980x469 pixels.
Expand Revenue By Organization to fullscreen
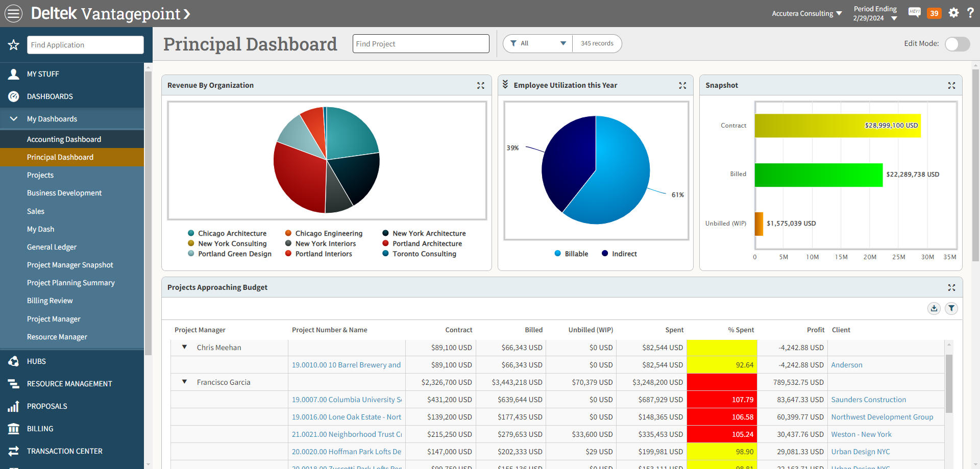coord(480,85)
